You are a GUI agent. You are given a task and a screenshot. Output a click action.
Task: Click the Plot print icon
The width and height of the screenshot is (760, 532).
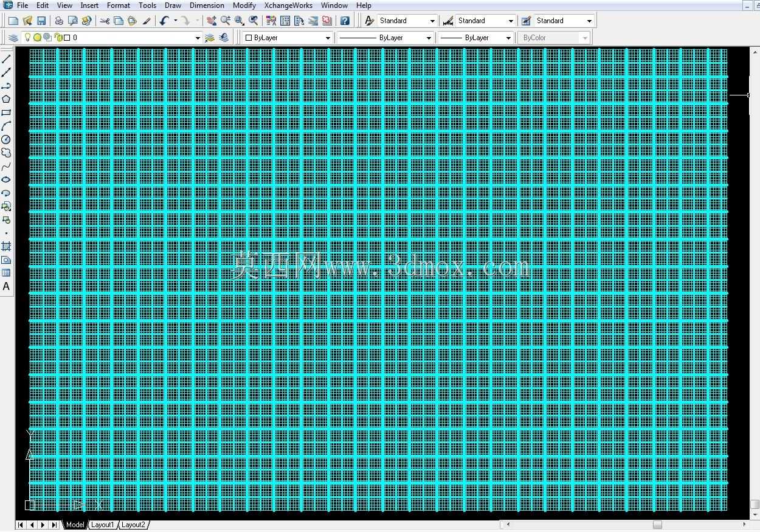point(59,21)
